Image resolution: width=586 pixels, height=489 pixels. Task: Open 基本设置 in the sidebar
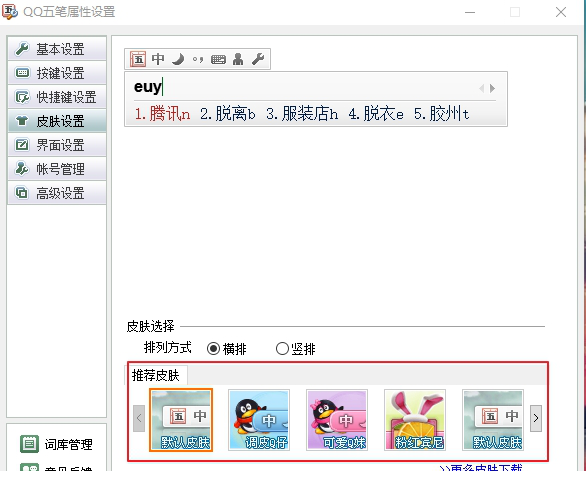pos(57,49)
